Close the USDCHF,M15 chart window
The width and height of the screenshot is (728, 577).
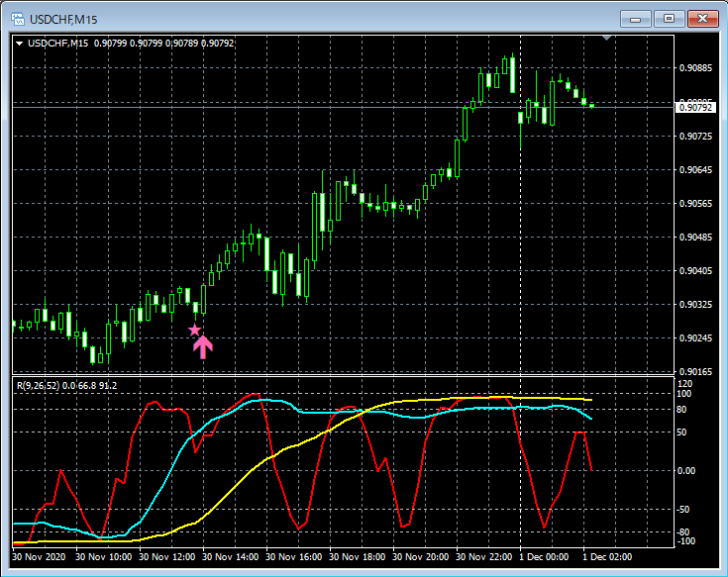point(702,19)
